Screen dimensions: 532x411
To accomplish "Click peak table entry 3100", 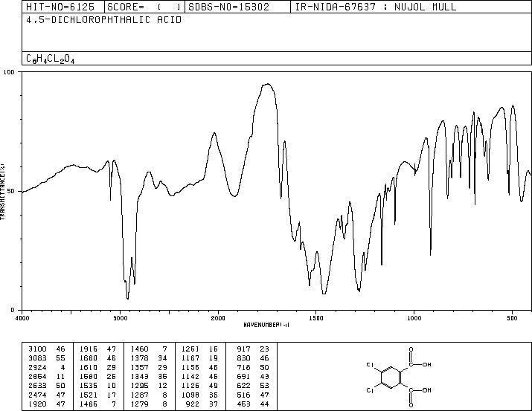I will pos(46,349).
